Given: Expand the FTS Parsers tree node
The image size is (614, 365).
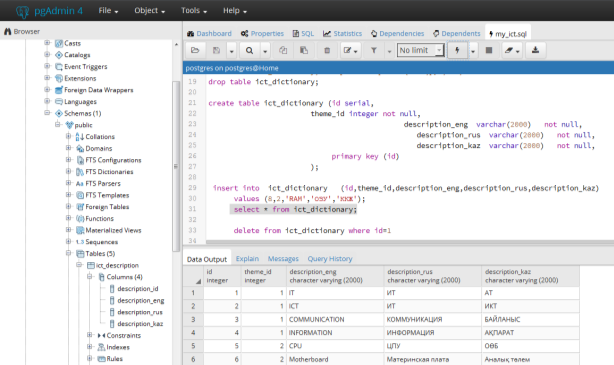Looking at the screenshot, I should (x=68, y=183).
